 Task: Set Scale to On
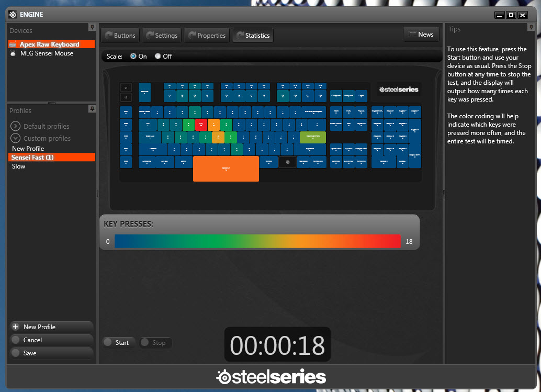click(x=133, y=56)
